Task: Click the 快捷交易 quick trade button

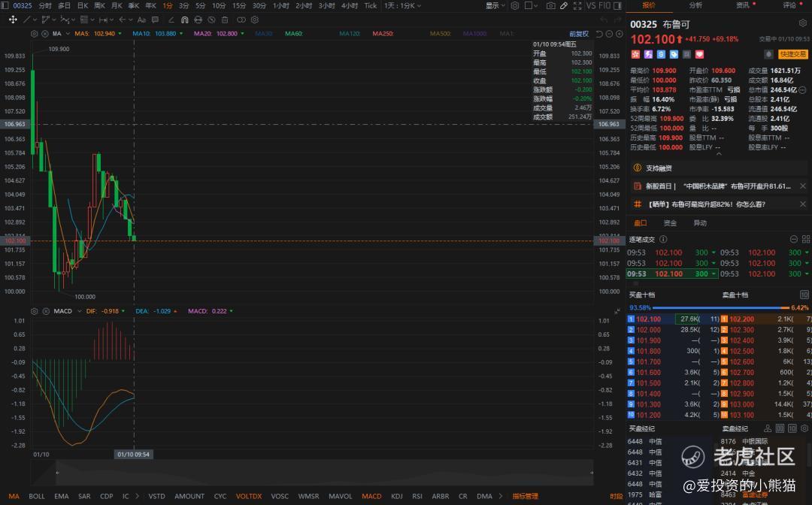Action: 793,54
